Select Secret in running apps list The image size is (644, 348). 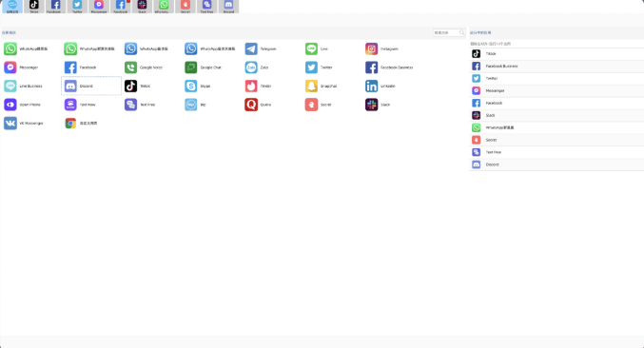(x=556, y=140)
